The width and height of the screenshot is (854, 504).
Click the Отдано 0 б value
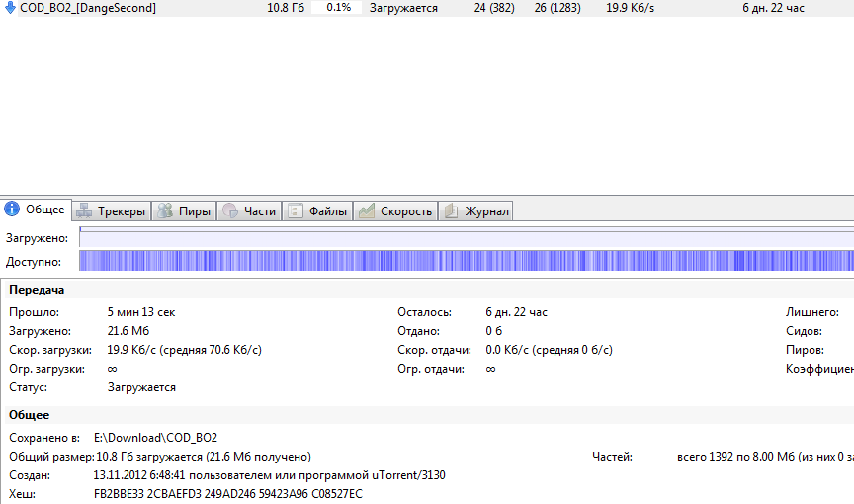[493, 331]
